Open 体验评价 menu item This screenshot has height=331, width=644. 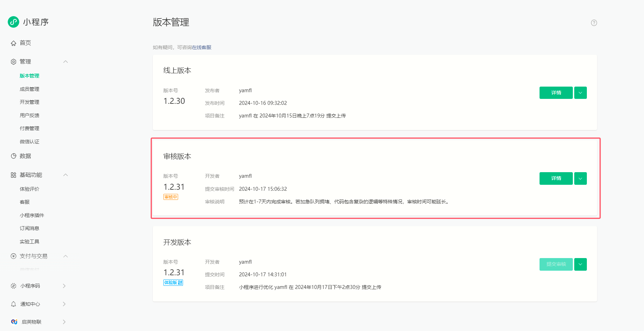click(29, 189)
